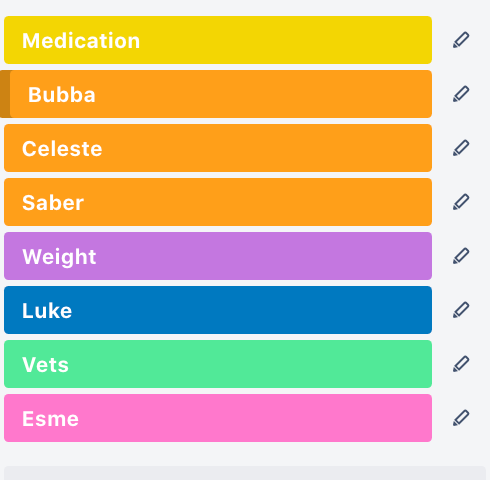Click the Medication text on yellow bar
The height and width of the screenshot is (480, 490).
81,41
